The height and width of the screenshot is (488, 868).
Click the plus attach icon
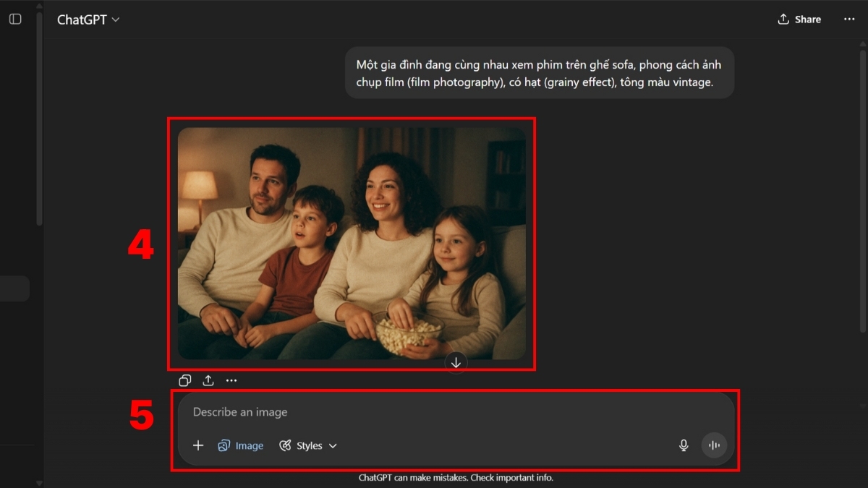coord(198,445)
